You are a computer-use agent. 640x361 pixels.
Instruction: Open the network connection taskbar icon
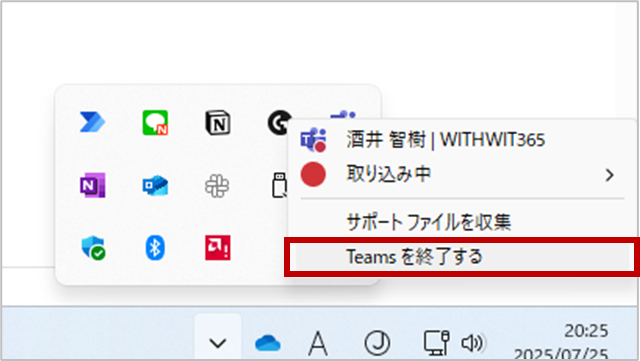436,343
